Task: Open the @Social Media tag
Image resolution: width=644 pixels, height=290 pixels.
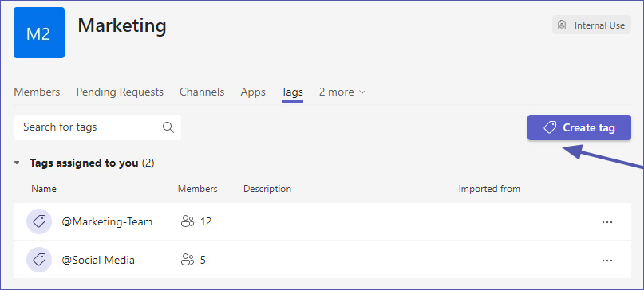Action: [98, 260]
